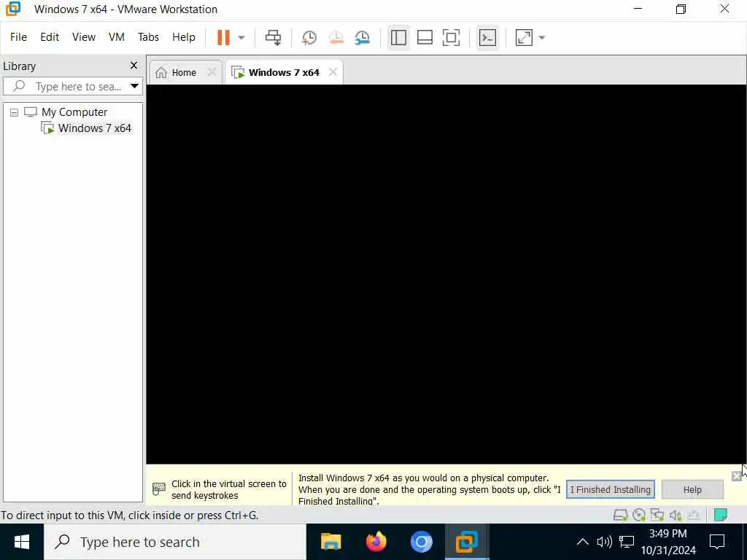Open the File menu
Image resolution: width=747 pixels, height=560 pixels.
coord(18,37)
